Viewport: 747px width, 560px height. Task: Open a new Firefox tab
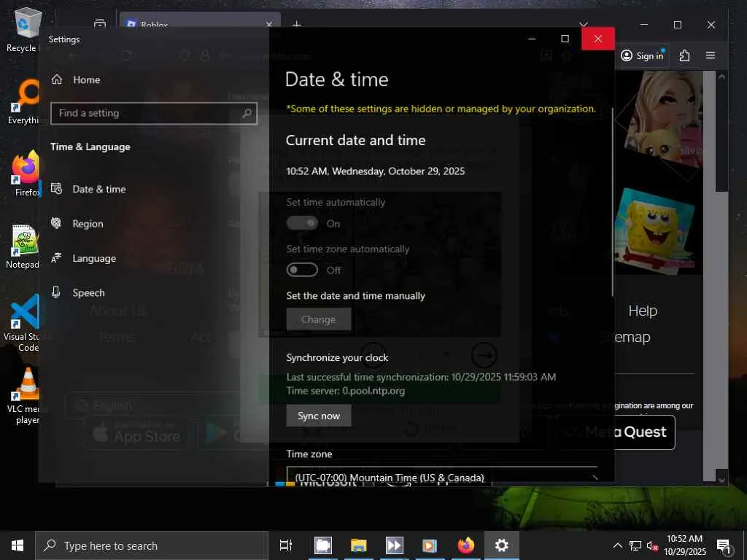(x=296, y=24)
